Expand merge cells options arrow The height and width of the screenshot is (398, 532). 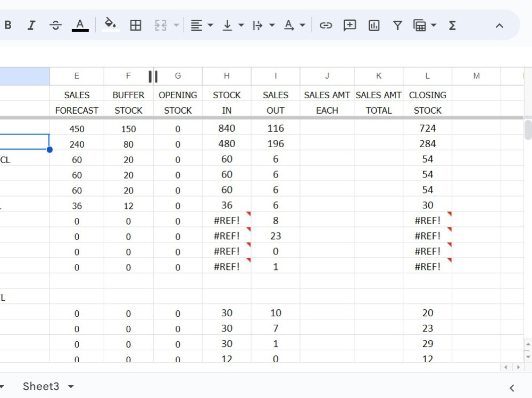tap(176, 25)
